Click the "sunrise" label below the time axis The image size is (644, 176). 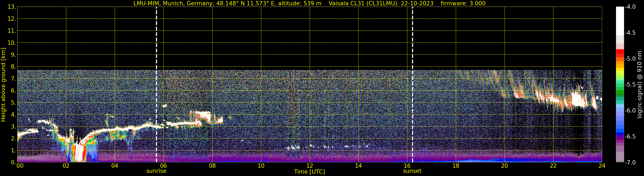click(156, 171)
